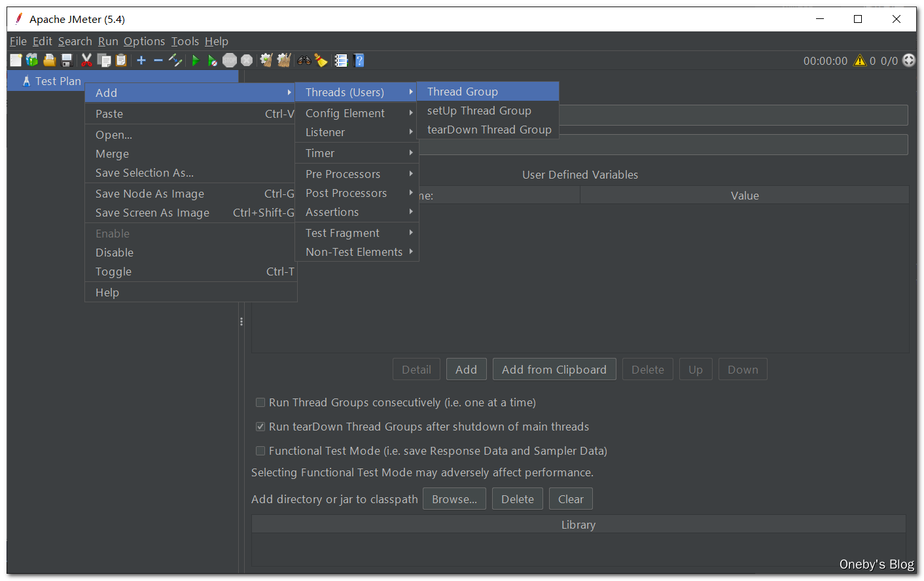Enable Run Thread Groups consecutively checkbox
The width and height of the screenshot is (924, 581).
coord(260,402)
